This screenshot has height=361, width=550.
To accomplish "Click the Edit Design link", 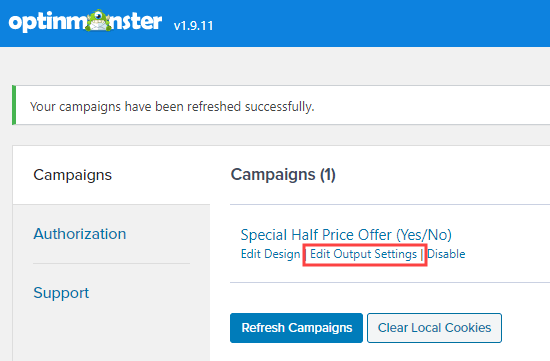I will pyautogui.click(x=270, y=254).
